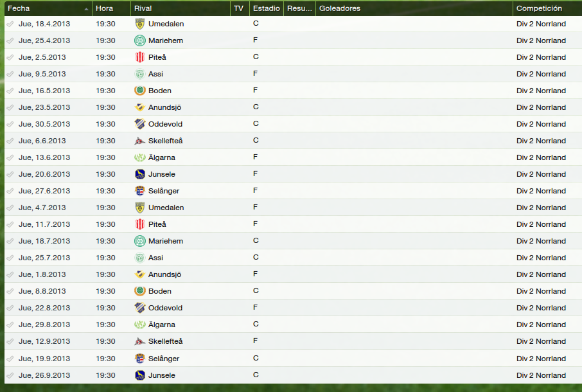Viewport: 582px width, 392px height.
Task: Click the Piteå crest on the 2.5.2013 row
Action: (139, 57)
